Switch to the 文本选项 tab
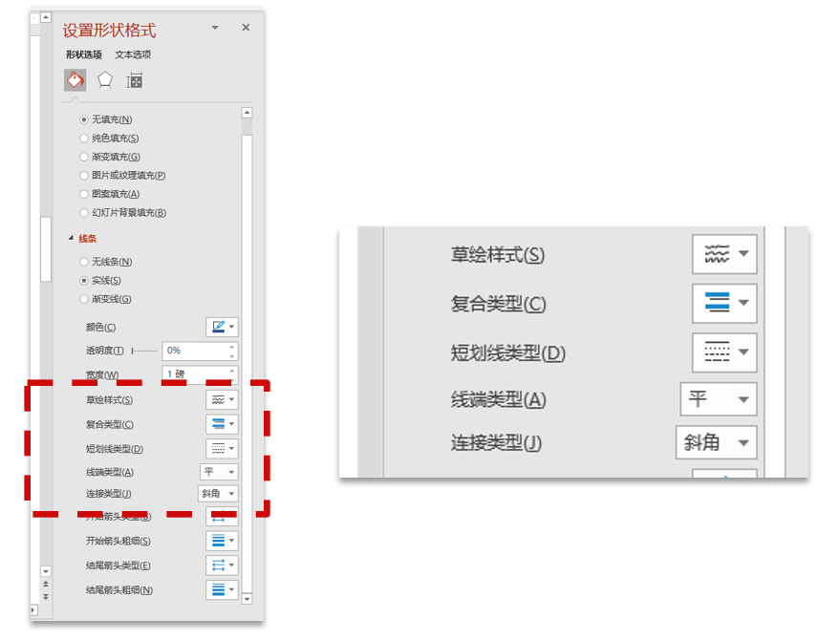The image size is (840, 640). pos(132,54)
